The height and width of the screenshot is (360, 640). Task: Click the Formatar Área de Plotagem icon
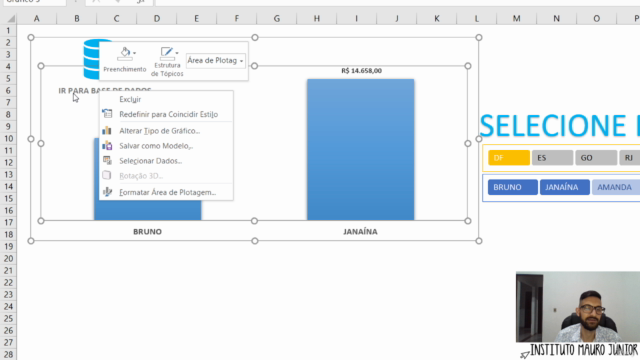tap(107, 192)
